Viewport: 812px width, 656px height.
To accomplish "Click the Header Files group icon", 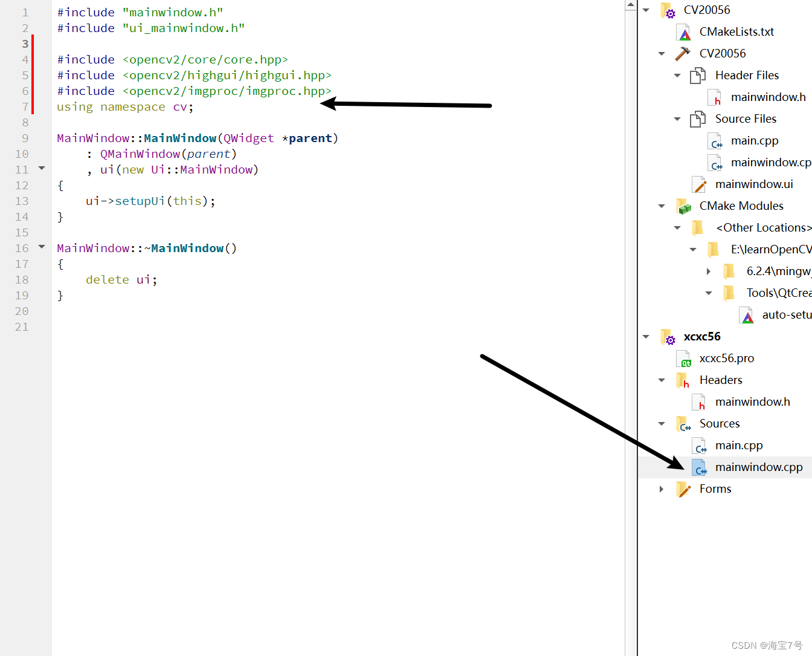I will (x=698, y=76).
